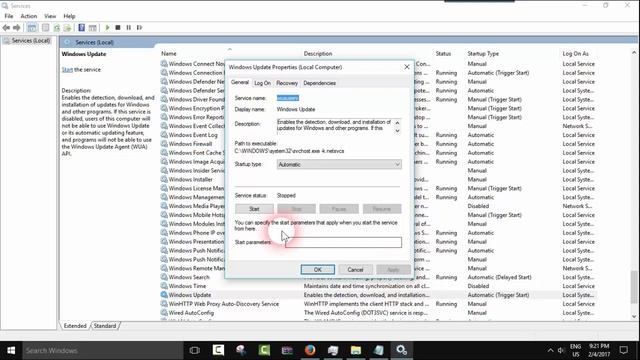Click the Services gear icon on taskbar

point(402,350)
